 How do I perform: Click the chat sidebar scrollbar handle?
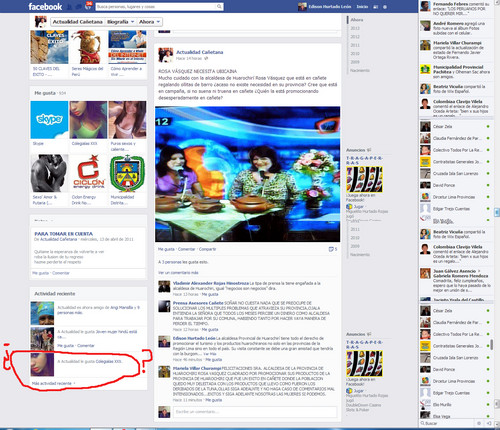[492, 344]
